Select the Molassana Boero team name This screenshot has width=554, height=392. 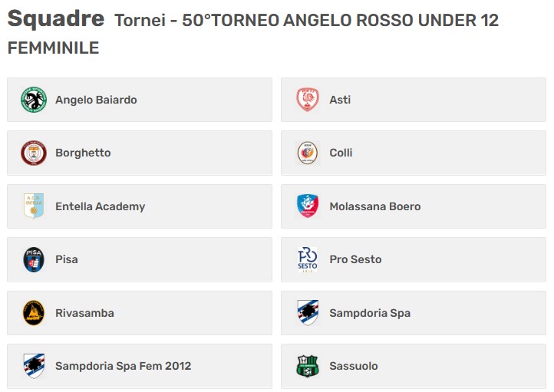click(375, 206)
